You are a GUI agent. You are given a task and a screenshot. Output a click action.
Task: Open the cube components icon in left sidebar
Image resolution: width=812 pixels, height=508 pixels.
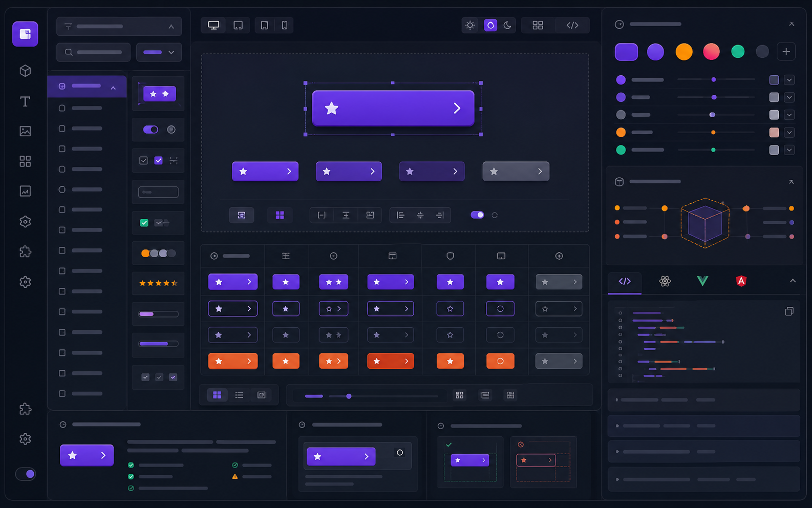coord(25,71)
